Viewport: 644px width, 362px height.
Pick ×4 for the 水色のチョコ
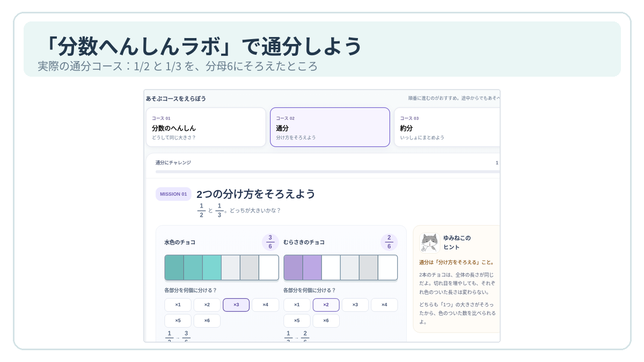coord(265,305)
